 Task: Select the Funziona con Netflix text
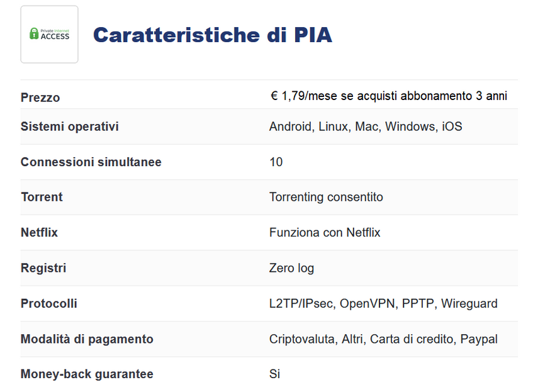[x=325, y=233]
